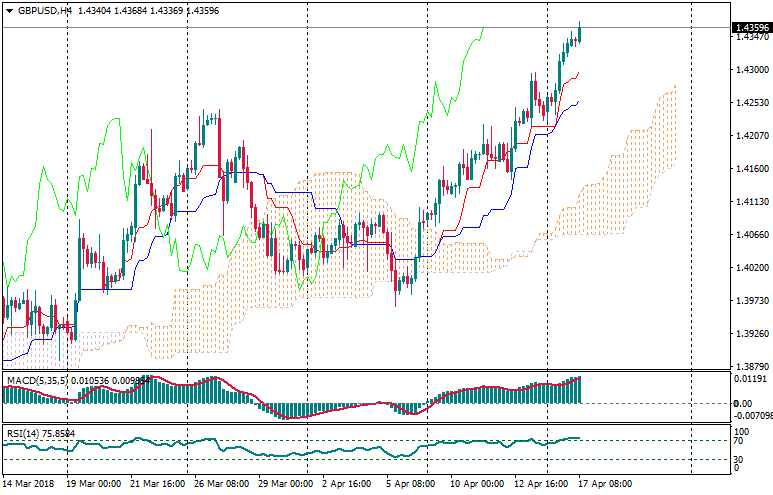Click the 1.43000 price axis label

pos(750,70)
